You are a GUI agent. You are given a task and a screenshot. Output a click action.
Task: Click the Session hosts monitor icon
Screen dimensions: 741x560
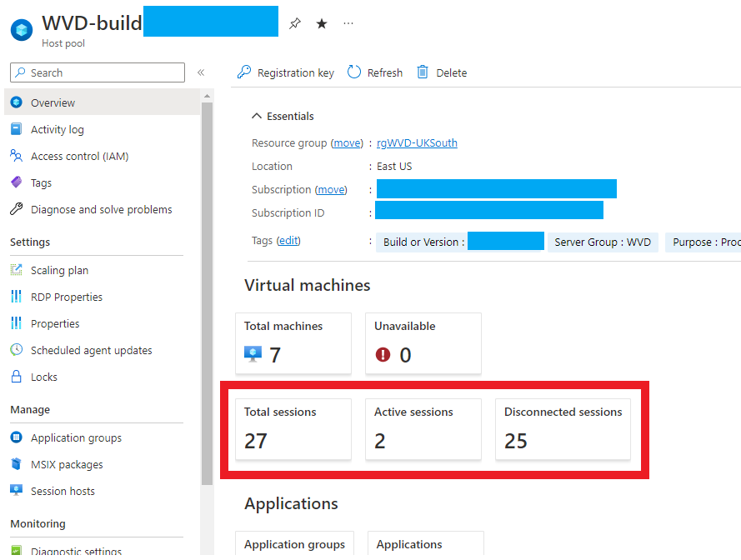point(16,490)
